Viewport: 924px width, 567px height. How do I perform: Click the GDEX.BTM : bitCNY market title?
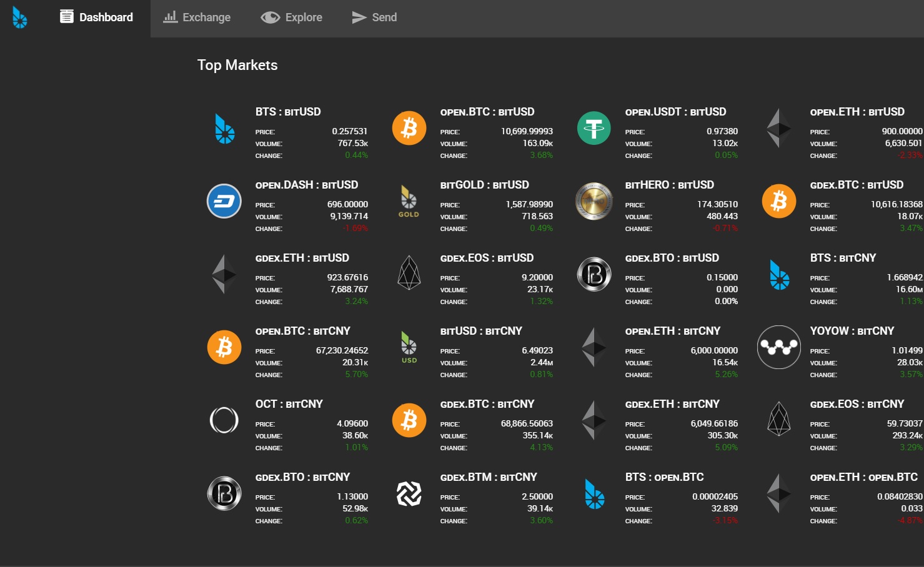point(489,477)
